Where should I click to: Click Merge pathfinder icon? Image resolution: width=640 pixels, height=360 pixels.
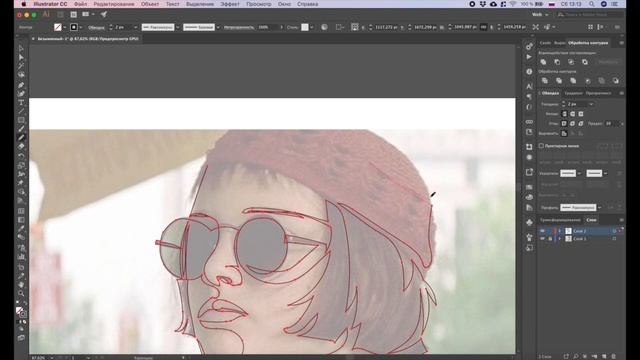[x=573, y=81]
